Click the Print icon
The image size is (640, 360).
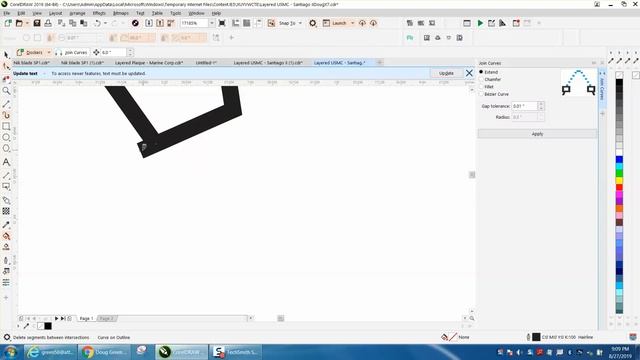(x=48, y=23)
